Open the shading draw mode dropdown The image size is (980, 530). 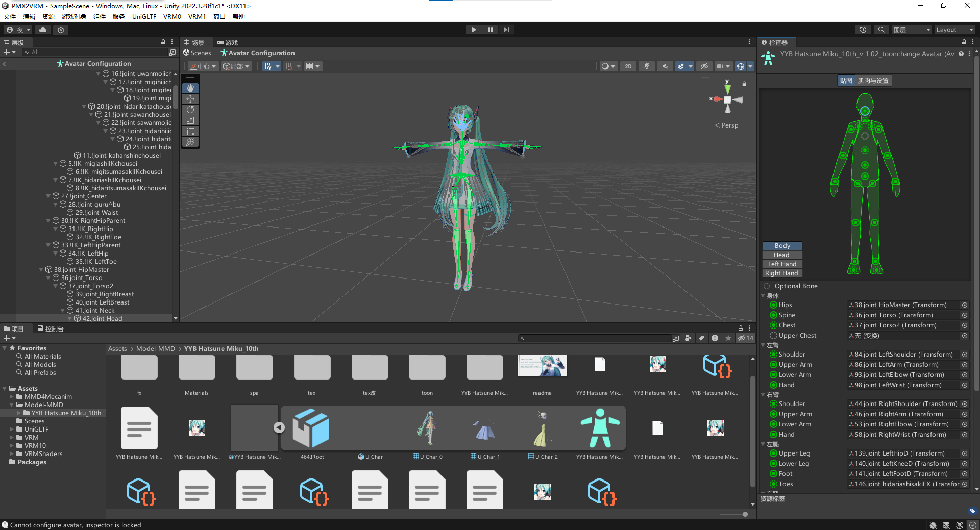coord(608,66)
